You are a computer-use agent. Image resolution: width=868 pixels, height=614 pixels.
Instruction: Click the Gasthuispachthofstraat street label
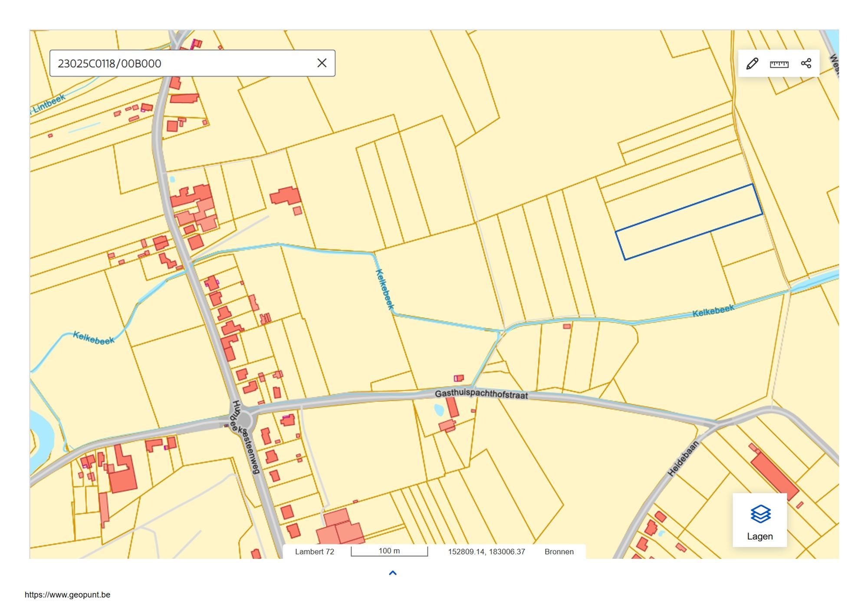pyautogui.click(x=481, y=394)
